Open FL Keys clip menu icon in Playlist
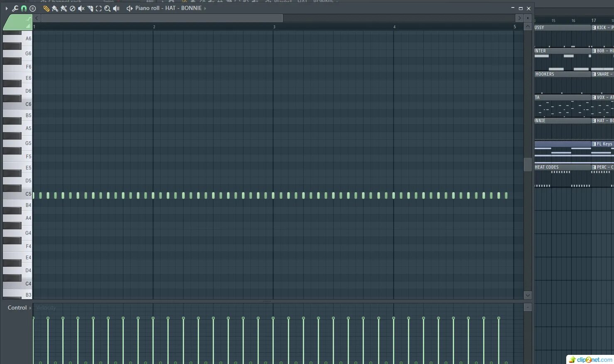This screenshot has width=614, height=364. 594,144
